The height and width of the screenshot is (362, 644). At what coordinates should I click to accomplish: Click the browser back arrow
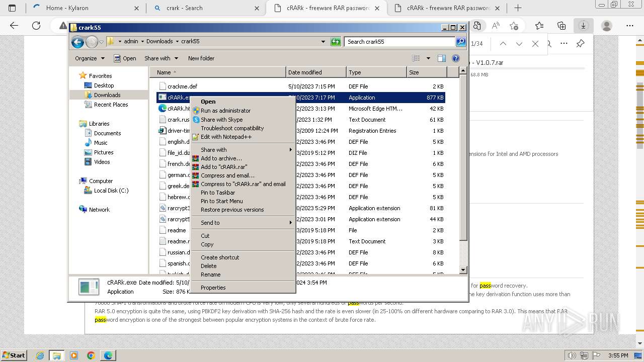(x=14, y=26)
